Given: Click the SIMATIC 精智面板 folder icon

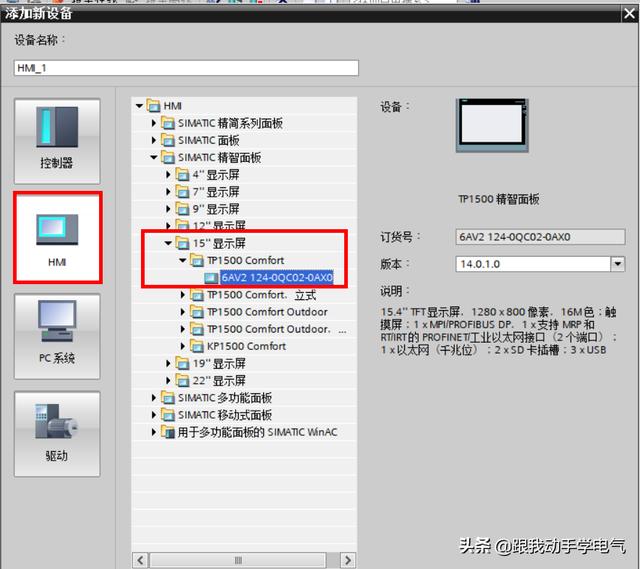Looking at the screenshot, I should 168,157.
